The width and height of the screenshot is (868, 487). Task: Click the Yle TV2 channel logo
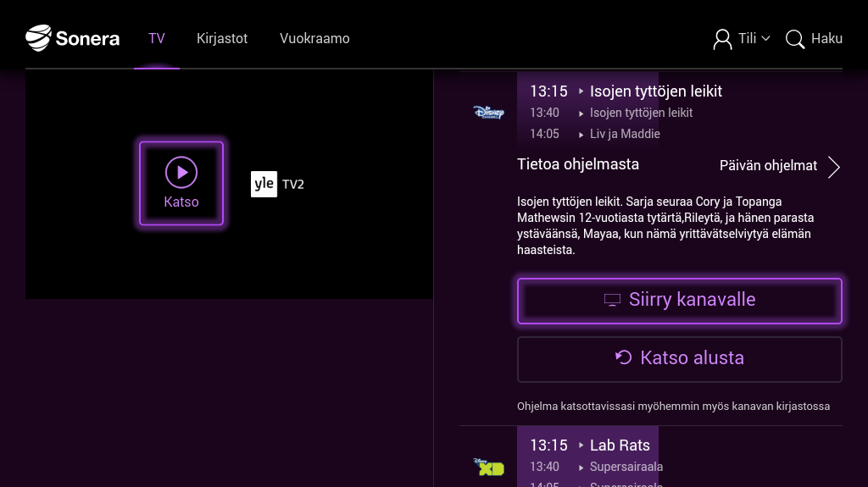click(277, 184)
